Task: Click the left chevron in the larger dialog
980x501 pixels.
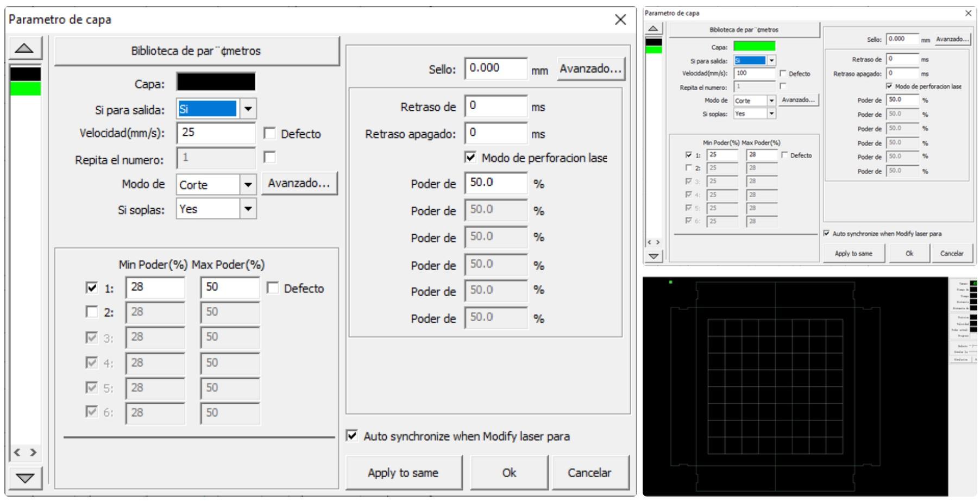Action: tap(17, 452)
